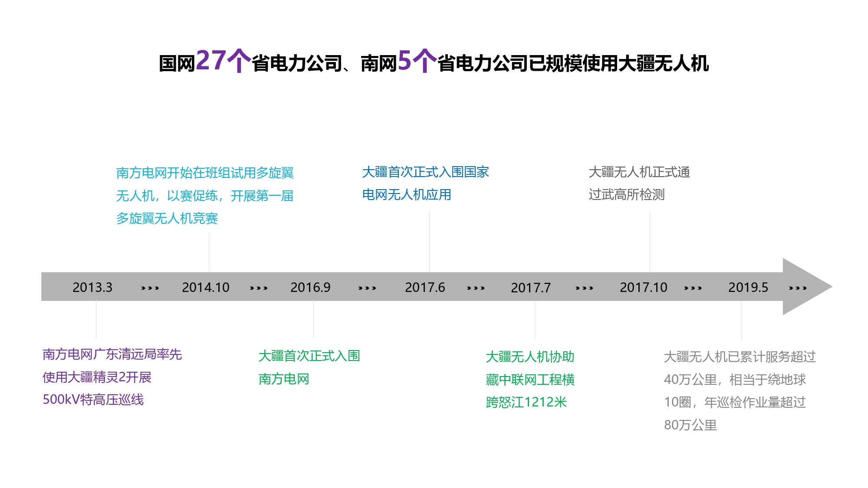Select text line 40万公里，相当于绕地球
This screenshot has width=868, height=488.
pos(735,380)
